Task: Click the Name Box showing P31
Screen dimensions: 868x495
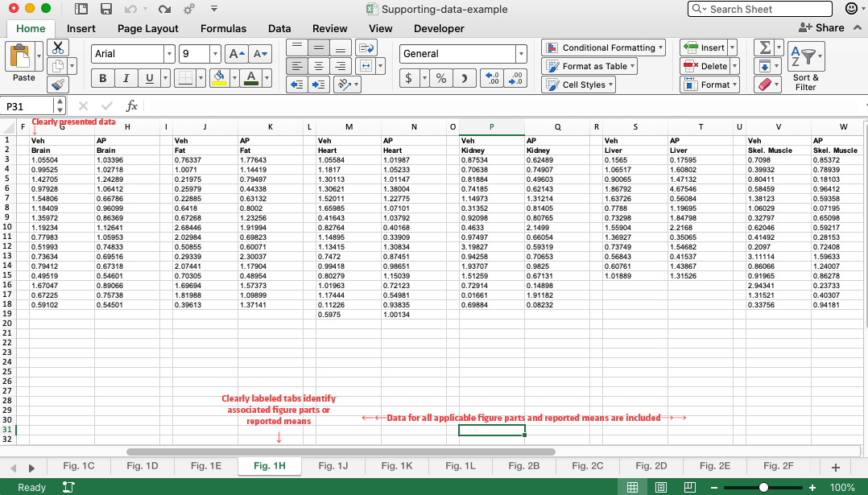Action: pos(29,106)
